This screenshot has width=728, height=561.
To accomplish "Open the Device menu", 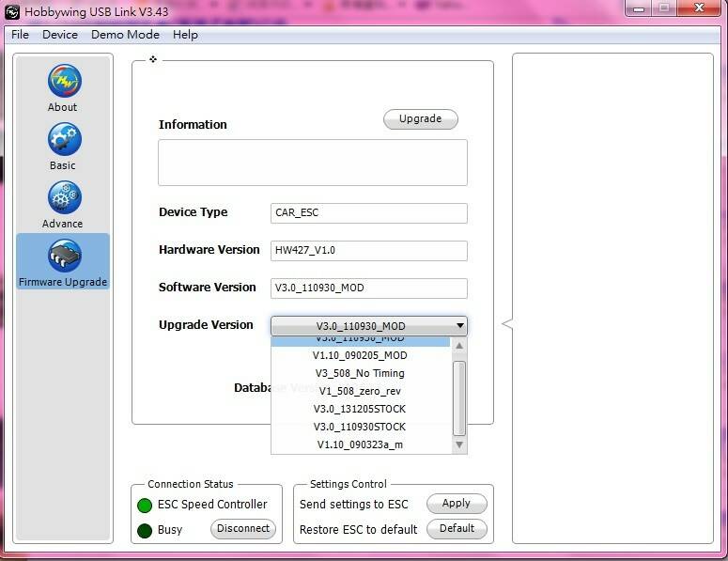I will point(60,35).
